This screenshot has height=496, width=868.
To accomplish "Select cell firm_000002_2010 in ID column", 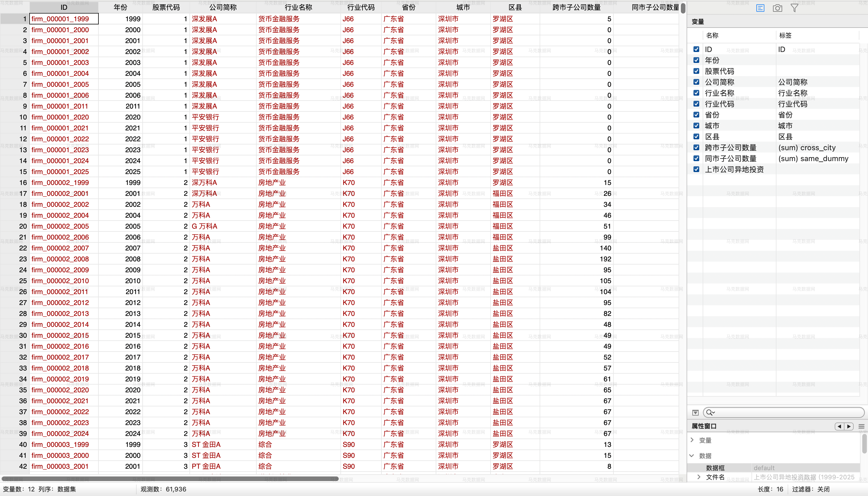I will click(60, 281).
